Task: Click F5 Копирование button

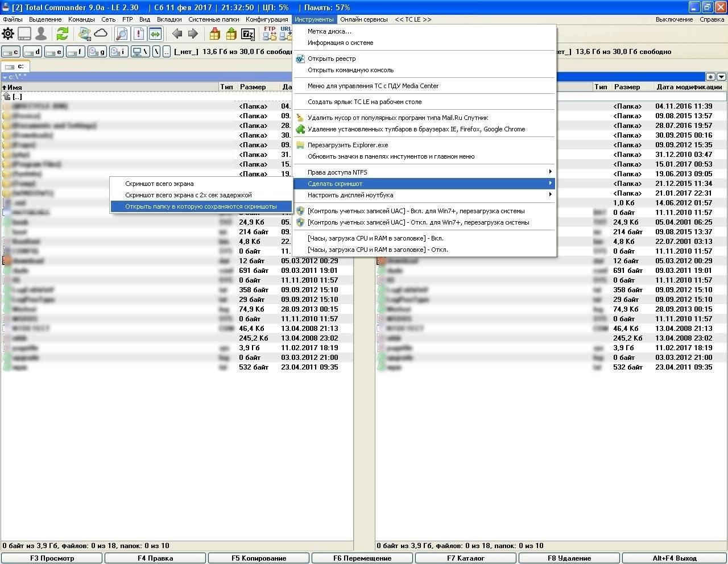Action: [259, 558]
